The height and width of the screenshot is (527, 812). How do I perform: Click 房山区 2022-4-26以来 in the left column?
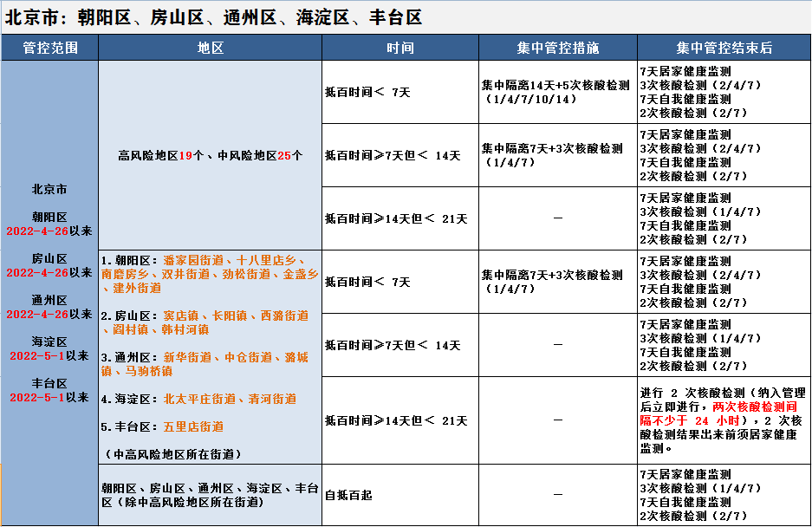click(x=49, y=265)
